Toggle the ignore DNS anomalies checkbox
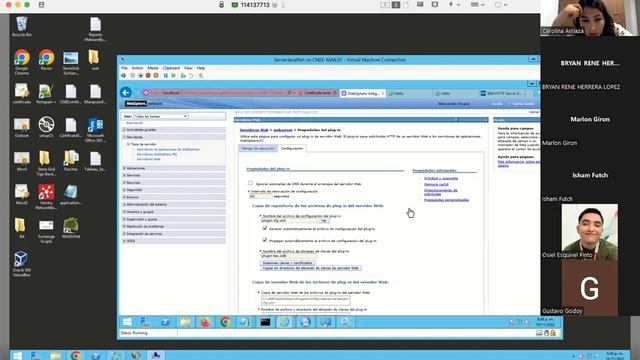This screenshot has height=360, width=640. coord(250,183)
